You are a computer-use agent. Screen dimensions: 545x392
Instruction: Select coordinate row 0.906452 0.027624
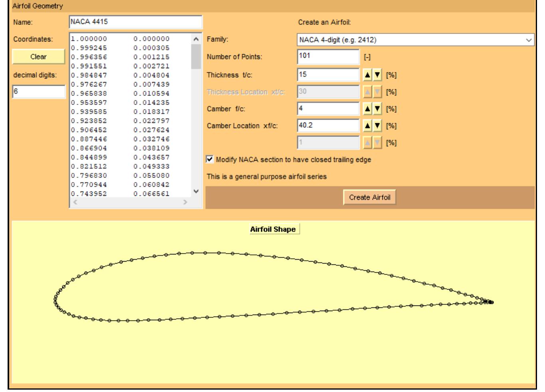click(120, 130)
